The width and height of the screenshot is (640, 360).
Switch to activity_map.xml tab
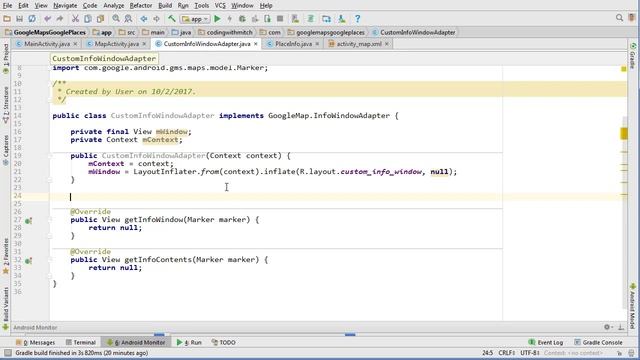[359, 44]
